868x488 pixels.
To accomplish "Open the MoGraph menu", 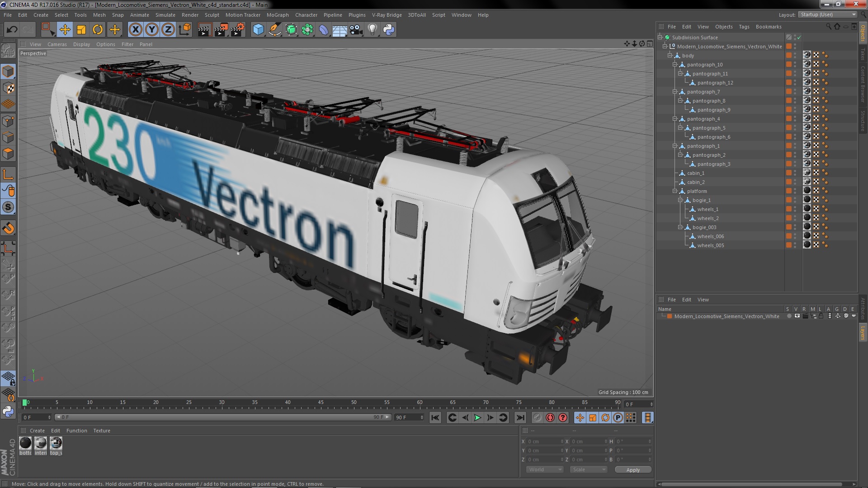I will point(277,15).
